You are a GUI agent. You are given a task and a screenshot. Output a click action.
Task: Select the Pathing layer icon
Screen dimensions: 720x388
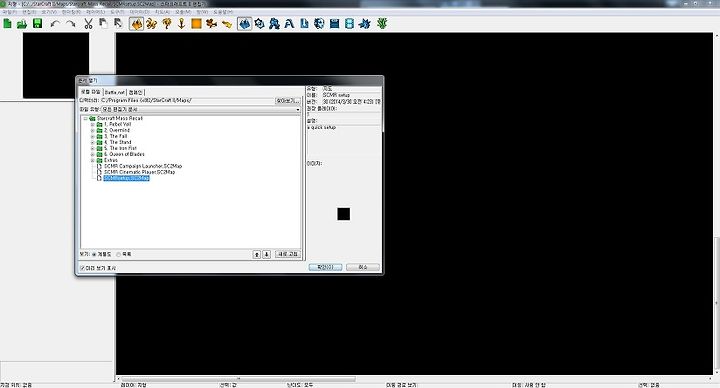click(x=227, y=24)
